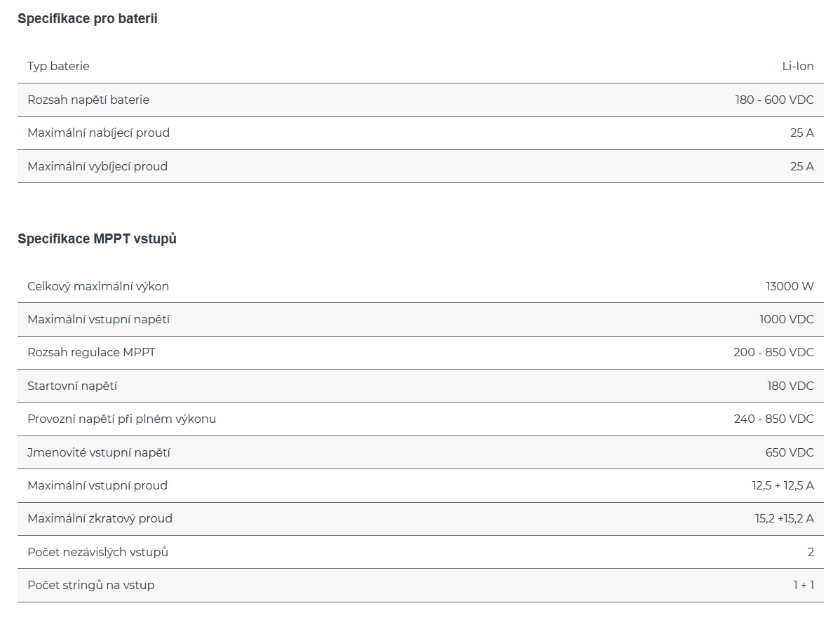Click the "Počet stringů na vstup" label
This screenshot has width=840, height=641.
[x=90, y=585]
